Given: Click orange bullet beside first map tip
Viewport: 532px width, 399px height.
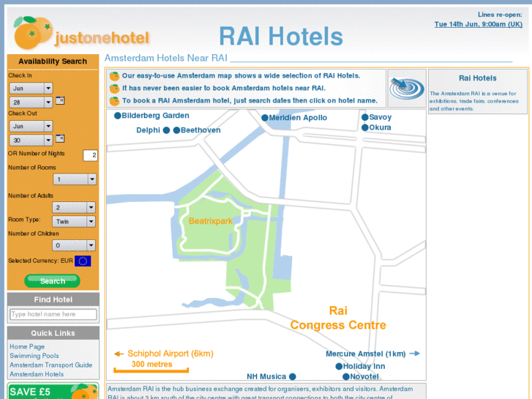Looking at the screenshot, I should coord(114,76).
